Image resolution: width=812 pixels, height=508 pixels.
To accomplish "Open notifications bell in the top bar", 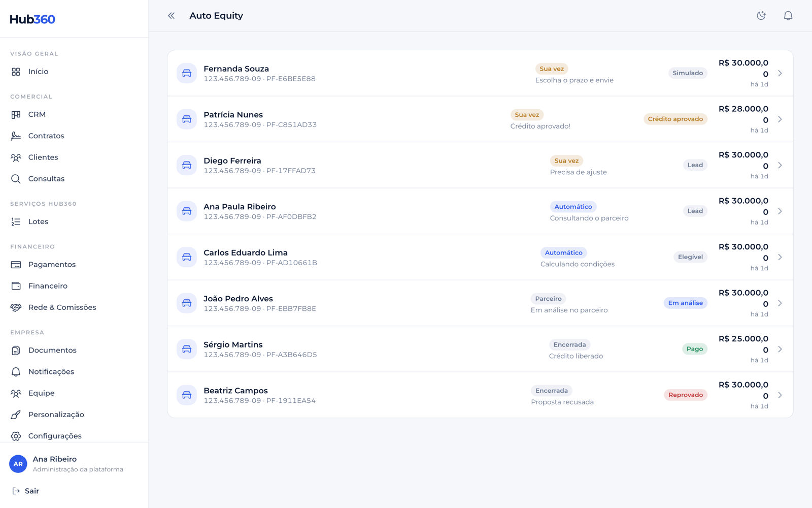I will point(788,16).
